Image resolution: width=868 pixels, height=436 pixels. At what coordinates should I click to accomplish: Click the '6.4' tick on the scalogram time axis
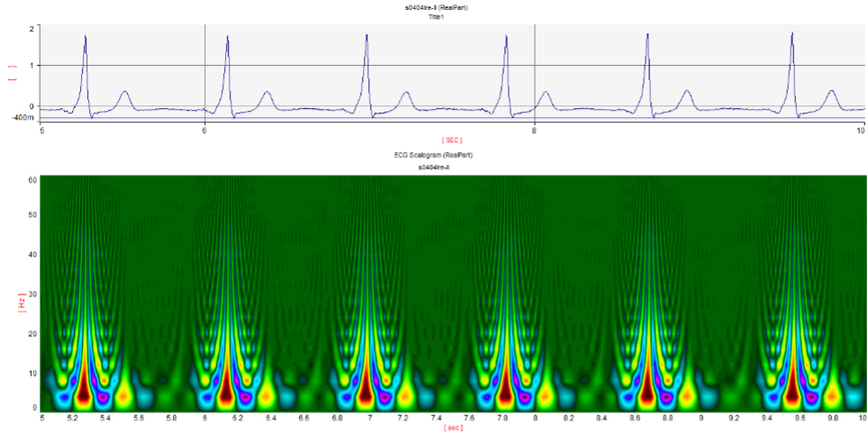[x=271, y=420]
